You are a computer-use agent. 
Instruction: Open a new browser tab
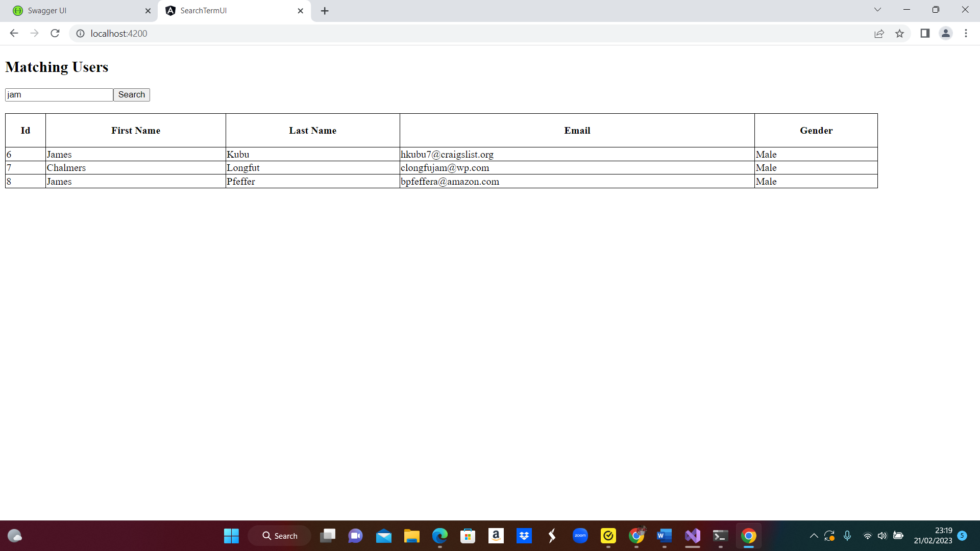click(x=325, y=11)
